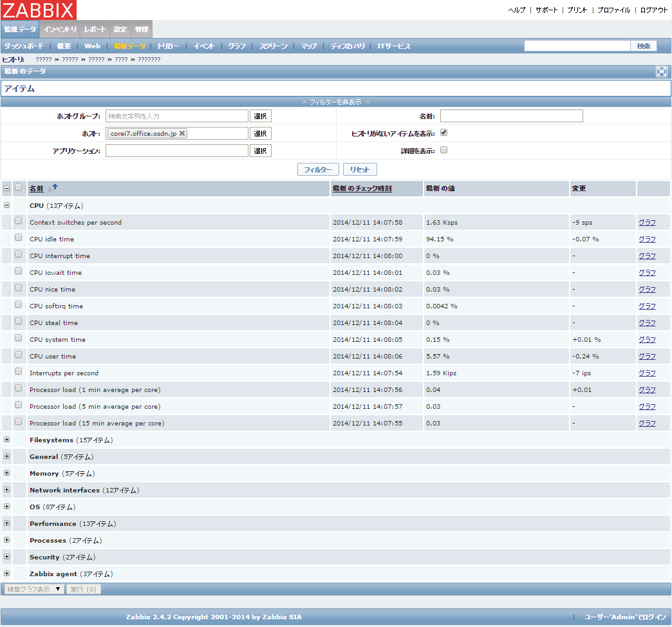Click the ZABBIX logo
The image size is (672, 627).
tap(39, 10)
